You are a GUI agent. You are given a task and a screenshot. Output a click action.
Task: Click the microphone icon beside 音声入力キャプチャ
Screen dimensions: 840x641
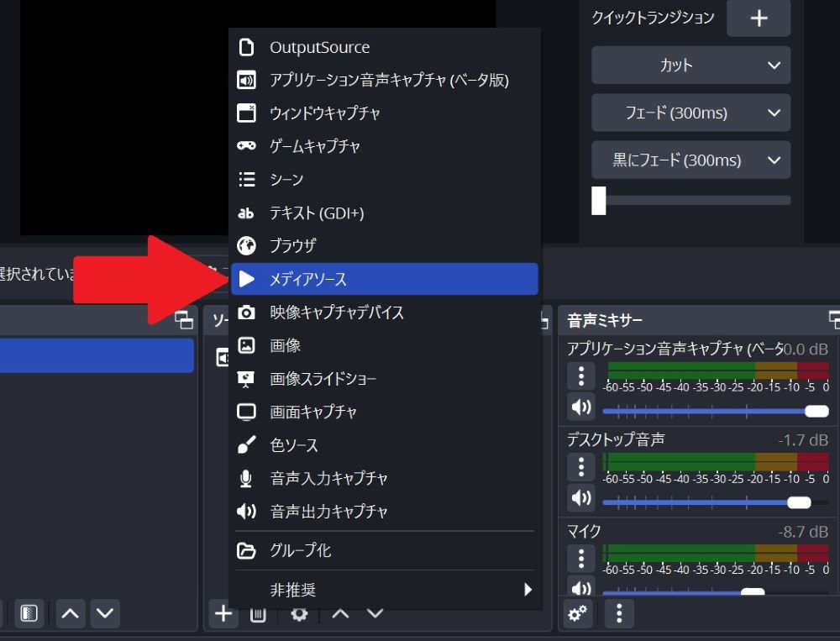point(246,478)
